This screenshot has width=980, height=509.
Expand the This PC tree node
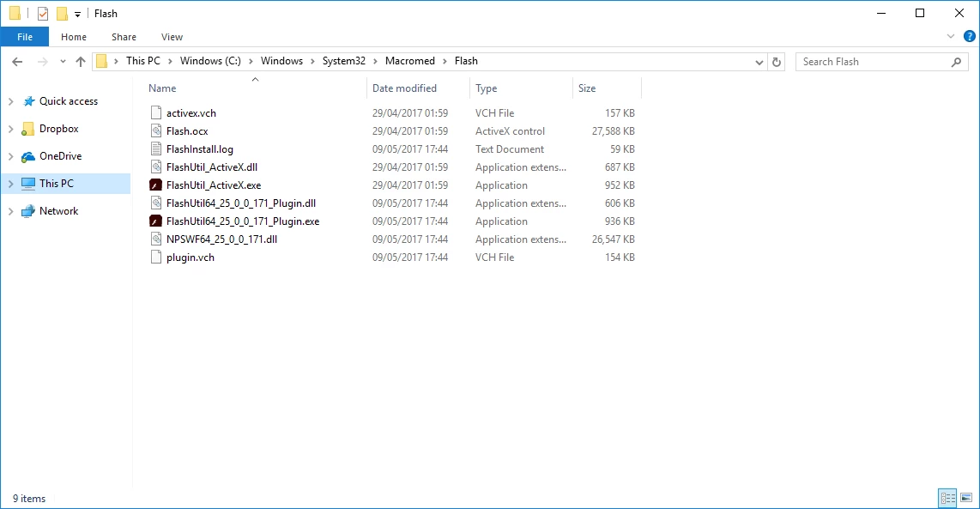(10, 184)
